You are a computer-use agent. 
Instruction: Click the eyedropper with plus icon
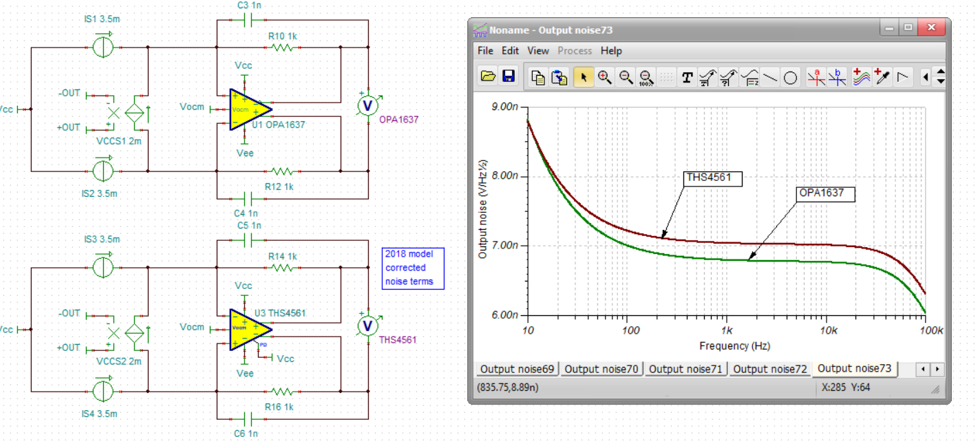882,77
